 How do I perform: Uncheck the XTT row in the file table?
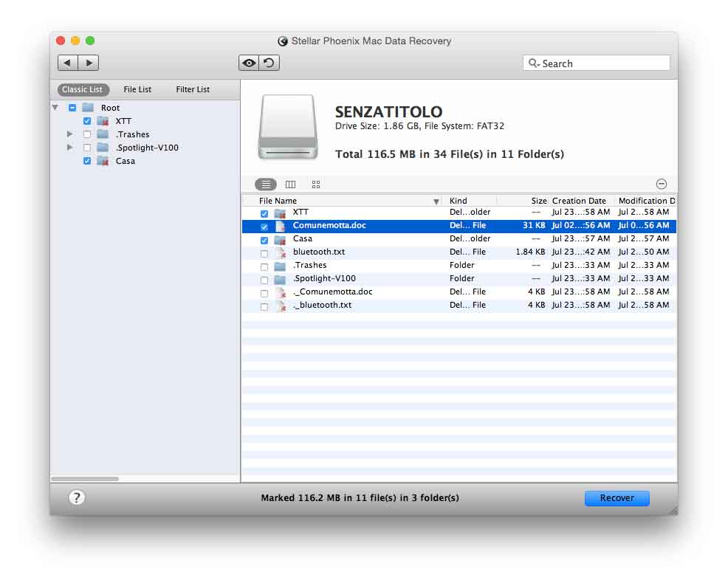(x=264, y=214)
